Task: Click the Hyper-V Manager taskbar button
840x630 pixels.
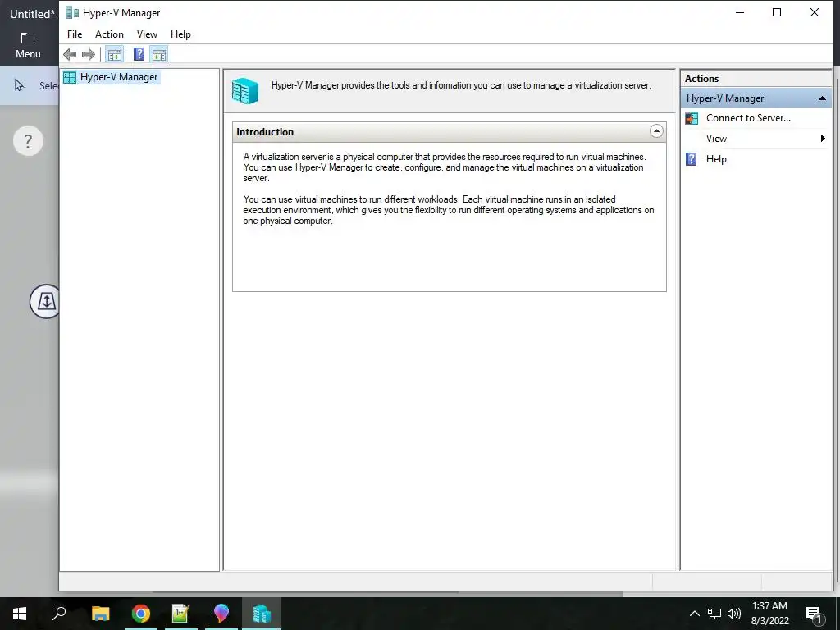Action: 262,614
